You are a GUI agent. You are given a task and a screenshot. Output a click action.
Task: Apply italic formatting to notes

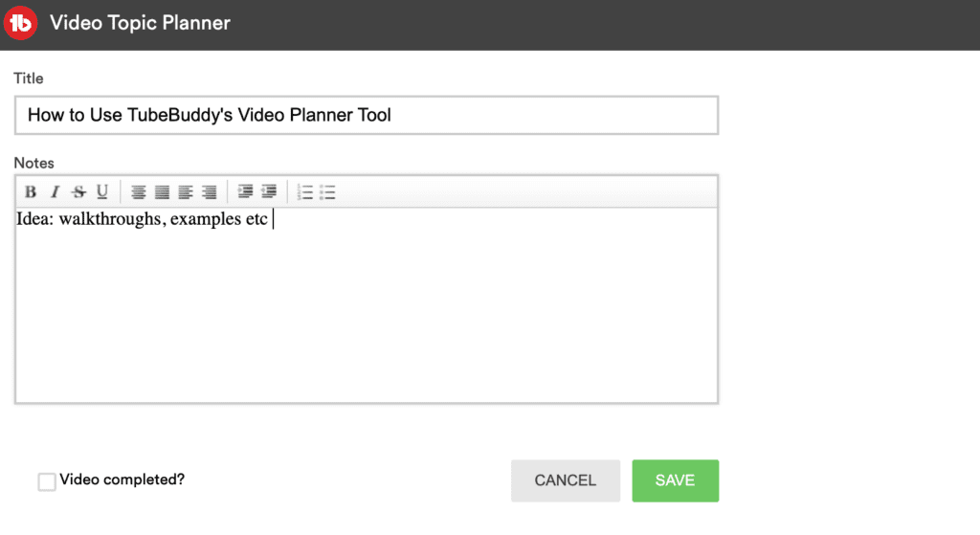click(55, 192)
